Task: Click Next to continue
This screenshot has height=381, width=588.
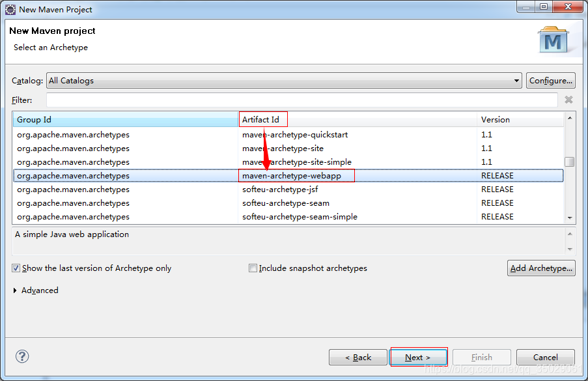Action: [419, 358]
